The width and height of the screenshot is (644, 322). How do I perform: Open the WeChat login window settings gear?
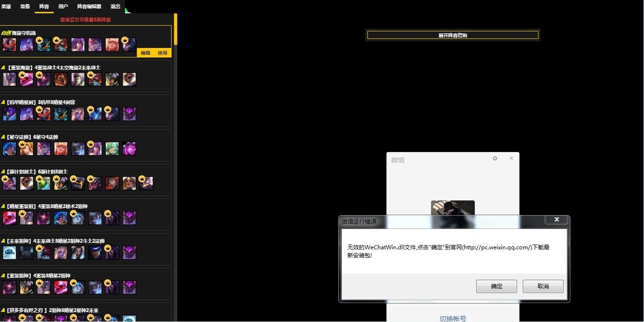(495, 159)
